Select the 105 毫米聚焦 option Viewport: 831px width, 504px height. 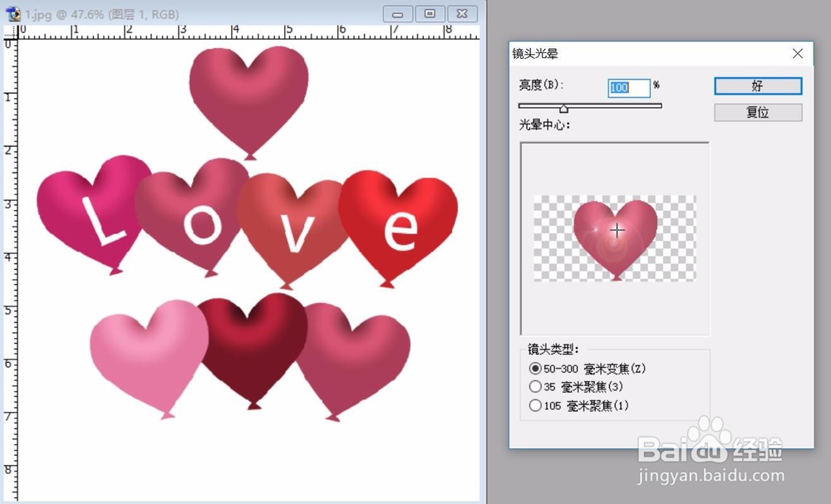pos(536,405)
